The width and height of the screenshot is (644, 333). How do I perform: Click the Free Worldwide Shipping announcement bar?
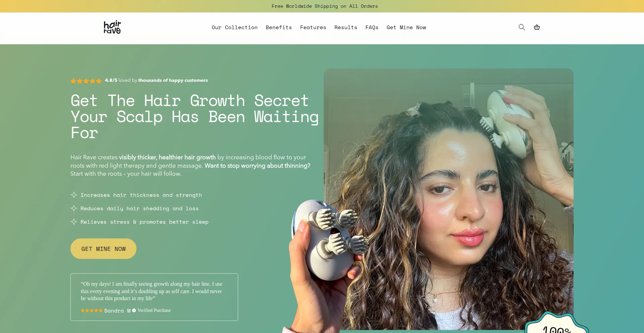pyautogui.click(x=322, y=6)
